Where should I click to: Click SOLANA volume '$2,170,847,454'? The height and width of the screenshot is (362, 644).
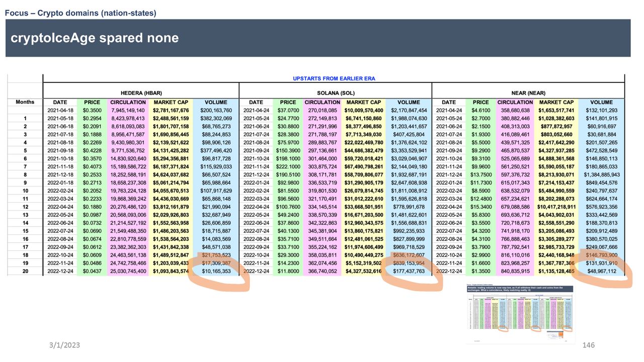409,110
